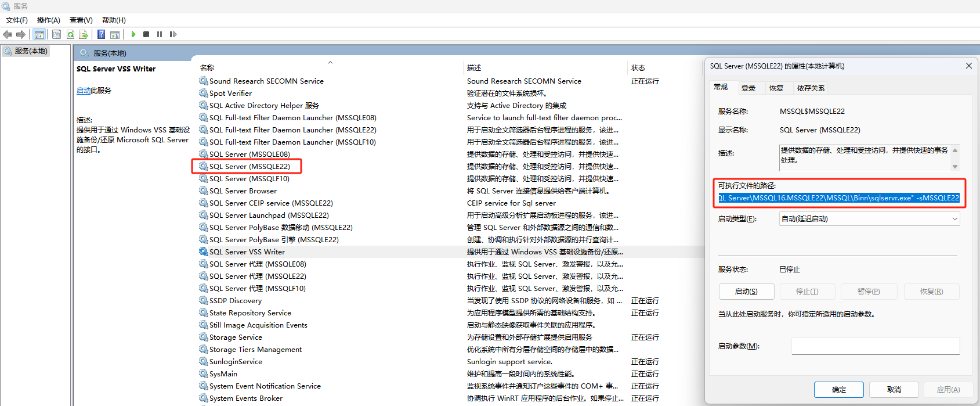Click the Refresh toolbar icon
The image size is (980, 406).
(x=70, y=34)
